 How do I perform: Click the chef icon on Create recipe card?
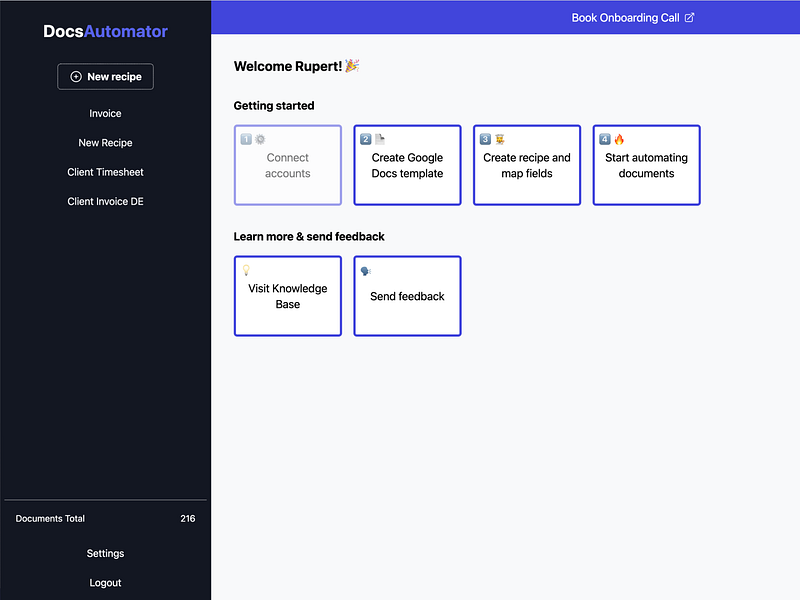(500, 139)
